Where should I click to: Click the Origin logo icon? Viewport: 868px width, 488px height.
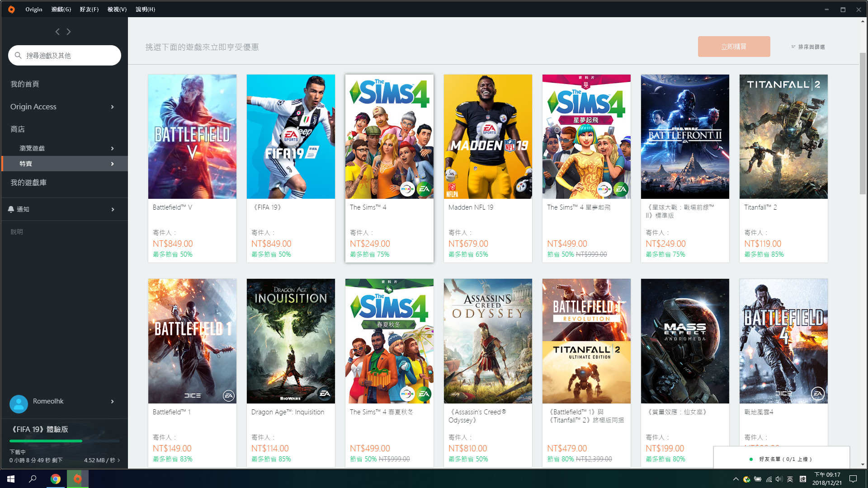(x=11, y=9)
